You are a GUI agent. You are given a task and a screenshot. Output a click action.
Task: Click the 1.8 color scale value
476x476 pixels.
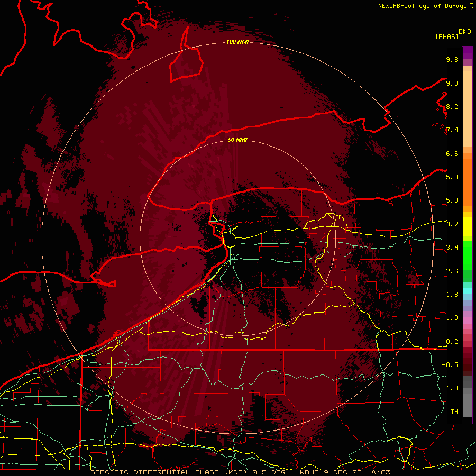[452, 294]
